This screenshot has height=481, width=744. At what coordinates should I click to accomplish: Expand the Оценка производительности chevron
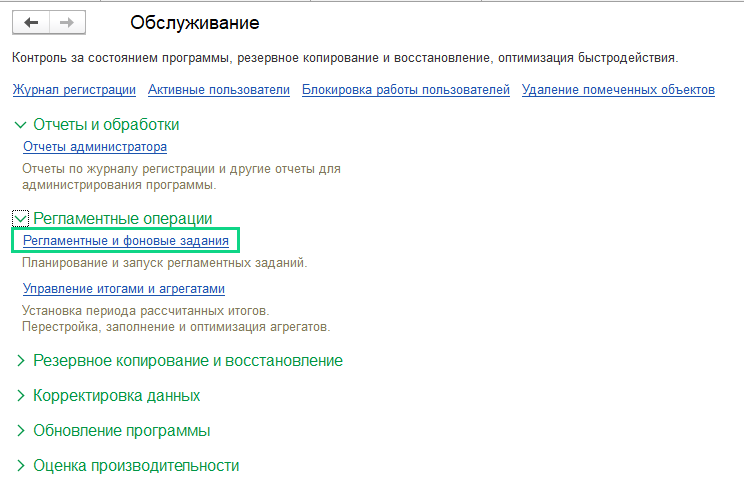click(x=20, y=466)
